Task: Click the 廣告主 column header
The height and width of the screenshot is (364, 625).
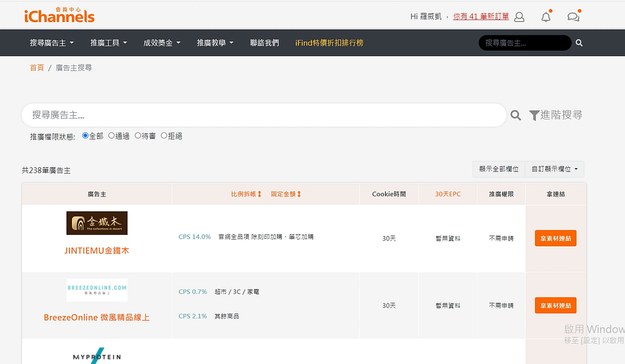Action: pyautogui.click(x=97, y=194)
